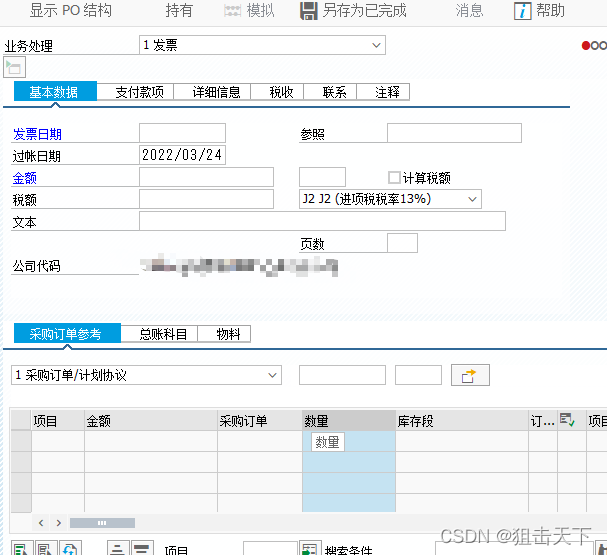Click the save icon for 另存为已完成
The image size is (607, 555).
click(x=309, y=11)
